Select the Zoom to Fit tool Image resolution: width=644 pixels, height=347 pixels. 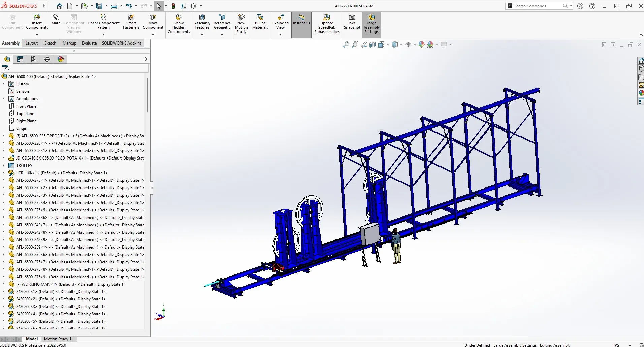click(x=346, y=44)
